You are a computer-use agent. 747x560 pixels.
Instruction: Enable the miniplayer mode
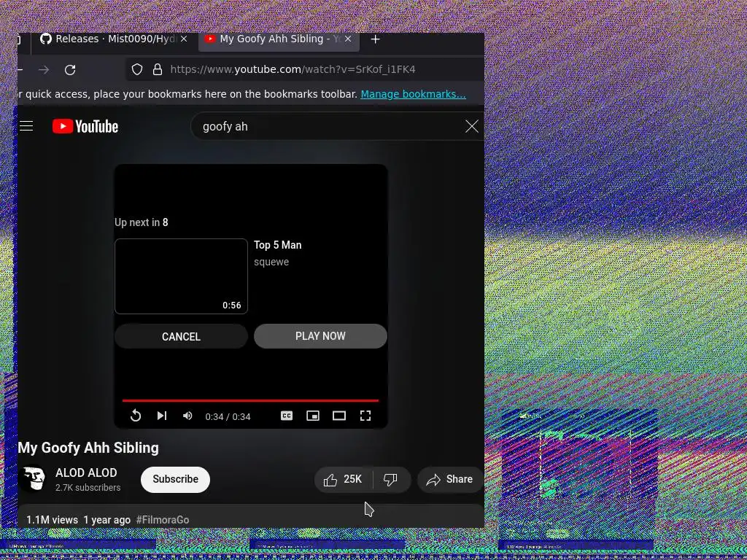tap(313, 416)
